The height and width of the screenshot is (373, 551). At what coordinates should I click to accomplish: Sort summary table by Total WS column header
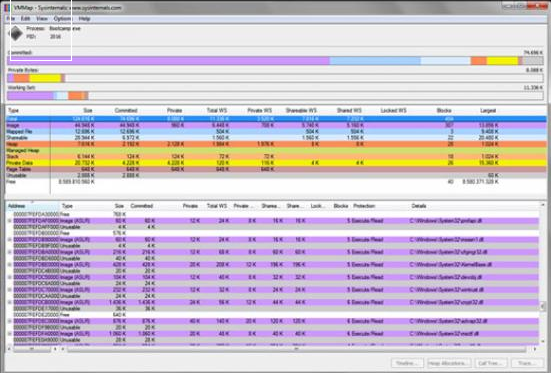click(x=217, y=110)
